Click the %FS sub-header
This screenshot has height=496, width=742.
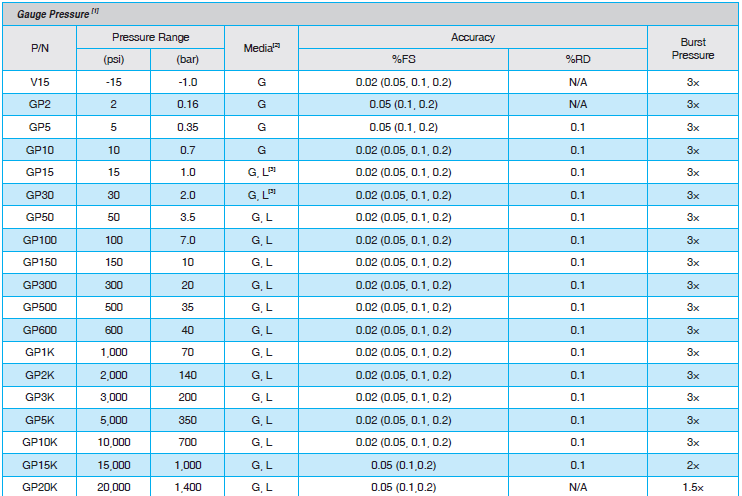click(x=403, y=59)
